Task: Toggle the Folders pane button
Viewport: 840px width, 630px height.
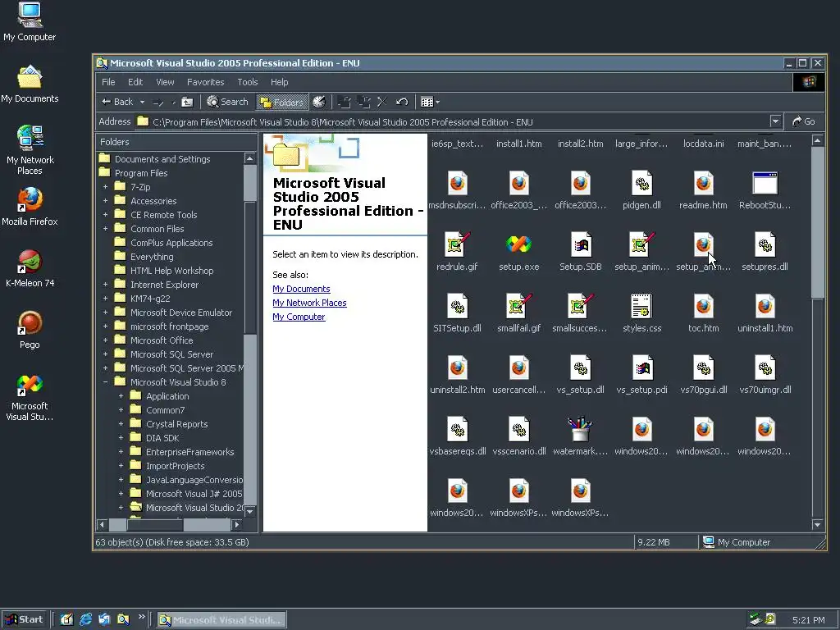Action: coord(282,102)
